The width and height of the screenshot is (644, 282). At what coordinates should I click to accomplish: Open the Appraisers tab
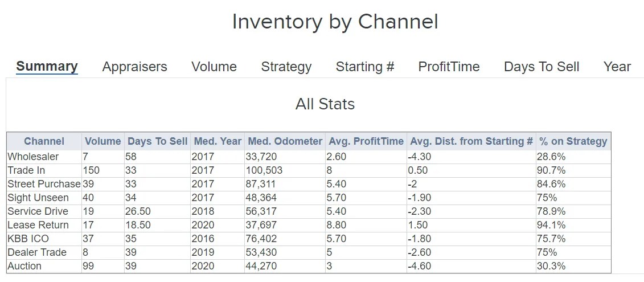(134, 67)
